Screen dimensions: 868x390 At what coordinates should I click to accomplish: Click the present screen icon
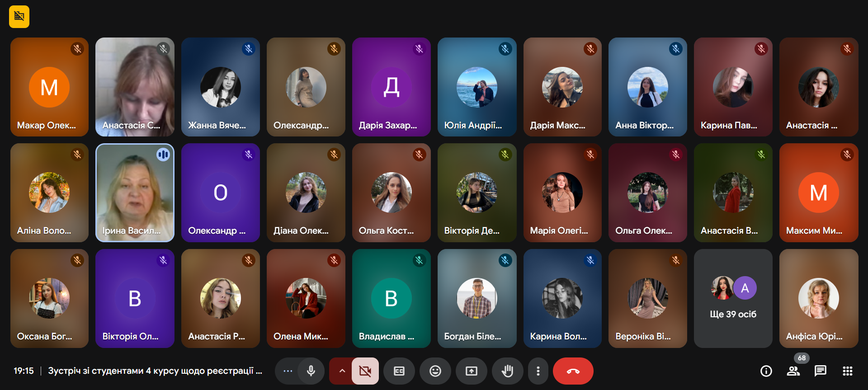(x=471, y=371)
